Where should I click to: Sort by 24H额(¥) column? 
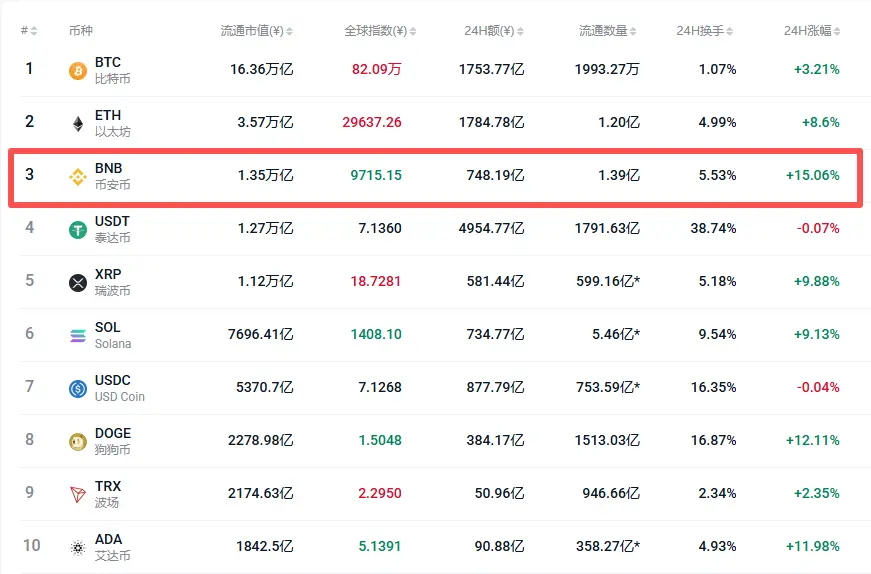[494, 31]
